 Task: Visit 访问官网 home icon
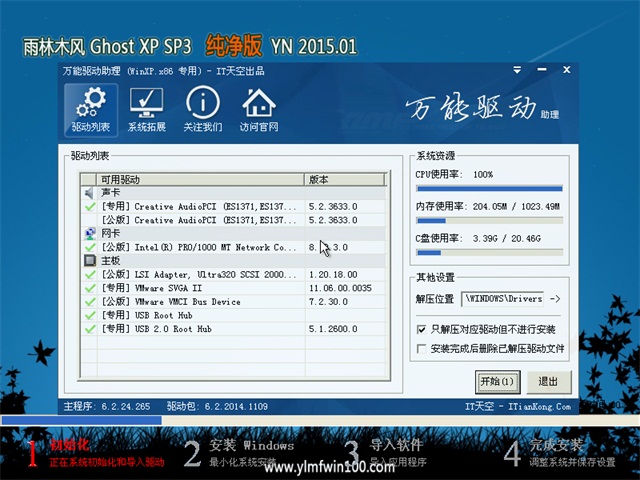[259, 109]
